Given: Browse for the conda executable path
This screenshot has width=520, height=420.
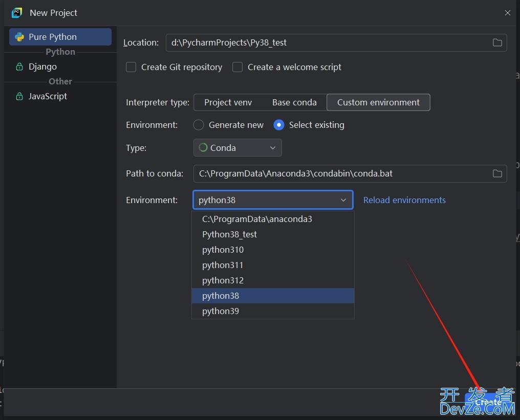Looking at the screenshot, I should 497,173.
